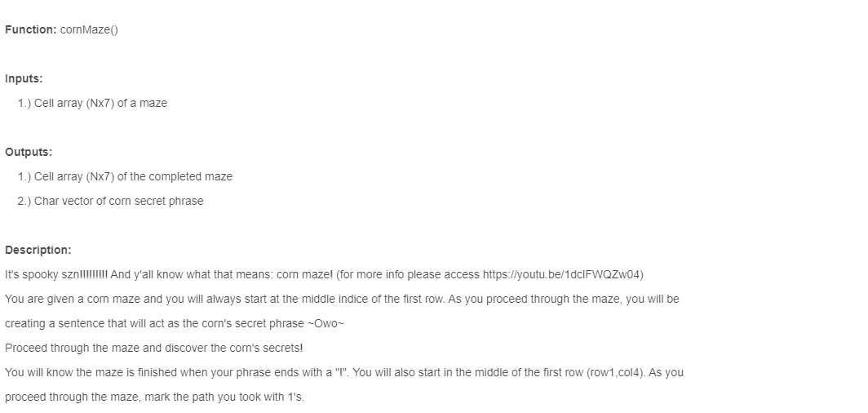Click the Inputs: heading
Screen dimensions: 868x413
pyautogui.click(x=24, y=78)
